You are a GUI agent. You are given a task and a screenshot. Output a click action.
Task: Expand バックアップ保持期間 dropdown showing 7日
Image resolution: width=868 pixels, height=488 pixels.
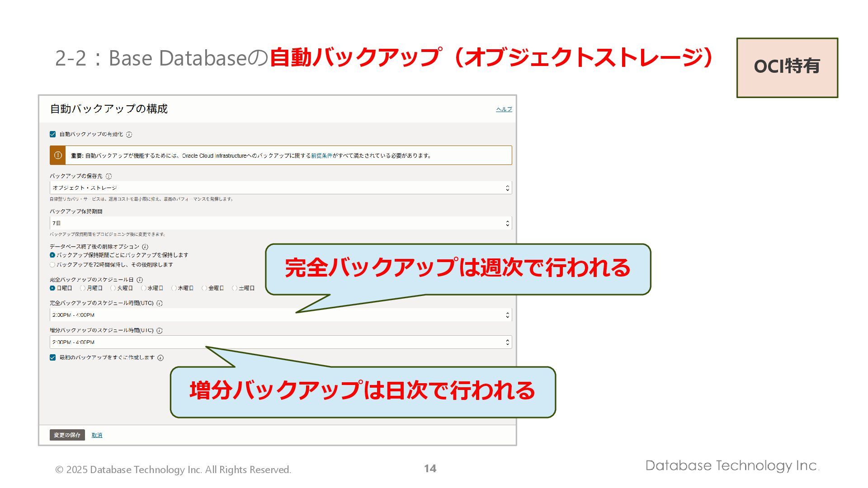coord(280,223)
